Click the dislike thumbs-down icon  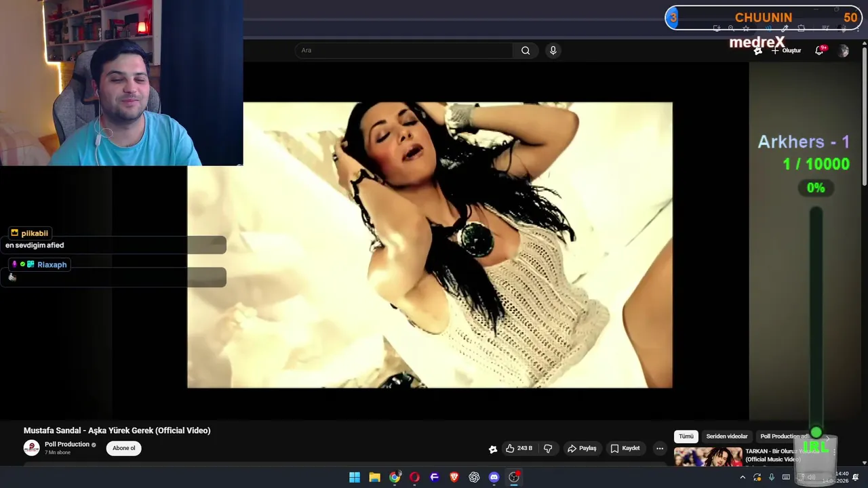[548, 449]
